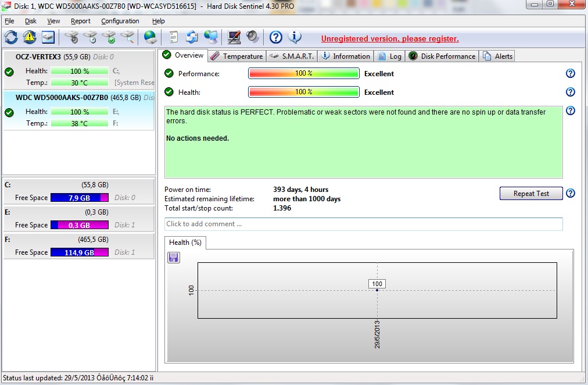This screenshot has height=385, width=588.
Task: Select the Health (%) graph tab
Action: click(x=185, y=243)
